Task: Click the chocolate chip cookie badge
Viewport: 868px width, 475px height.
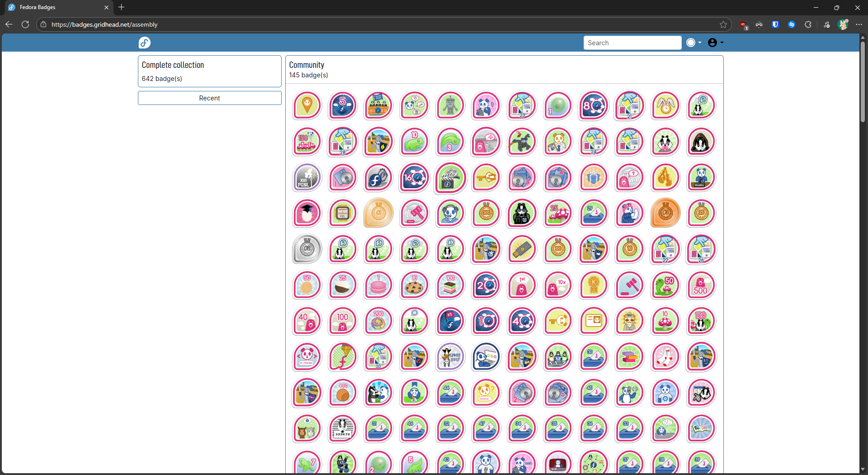Action: [414, 285]
